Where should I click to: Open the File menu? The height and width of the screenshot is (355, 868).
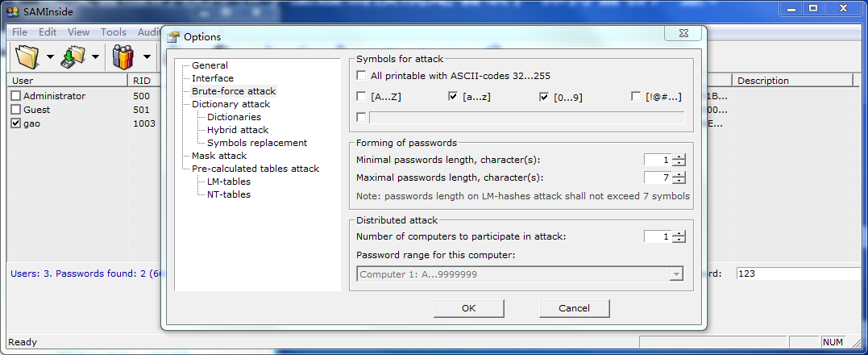pos(20,32)
